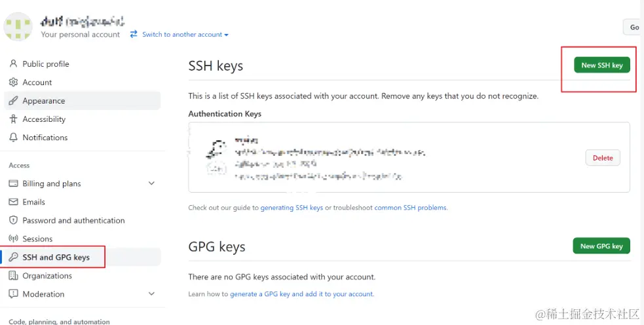644x325 pixels.
Task: Open Switch to another account dropdown
Action: click(179, 35)
